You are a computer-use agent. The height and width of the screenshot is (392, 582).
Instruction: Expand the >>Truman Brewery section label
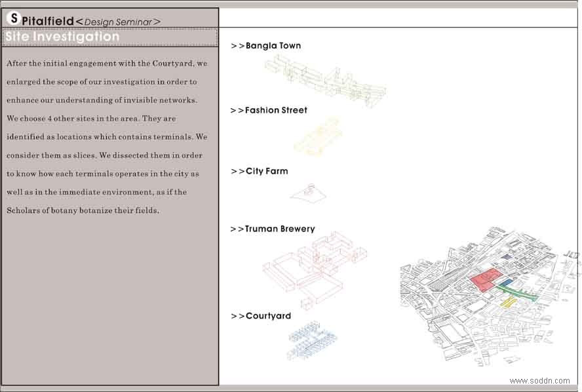point(273,229)
